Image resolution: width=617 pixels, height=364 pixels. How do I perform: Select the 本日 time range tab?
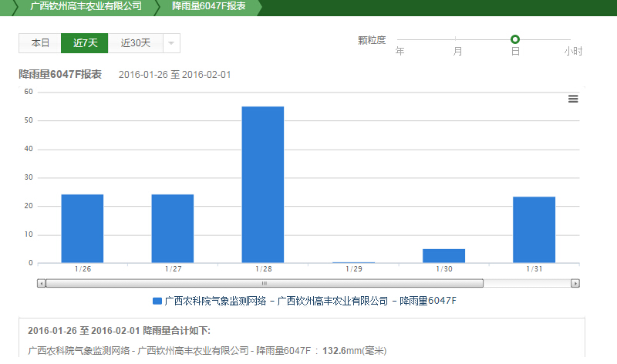pos(40,43)
